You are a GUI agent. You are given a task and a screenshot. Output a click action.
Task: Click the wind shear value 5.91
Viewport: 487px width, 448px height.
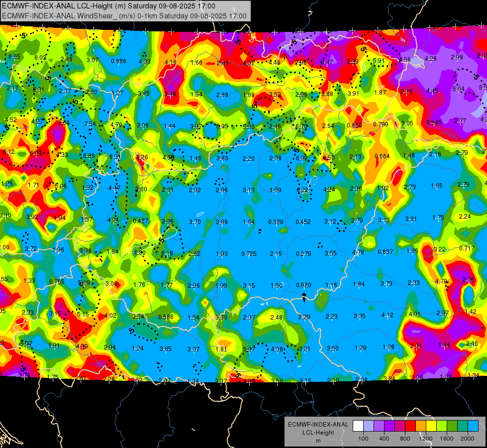(x=379, y=61)
